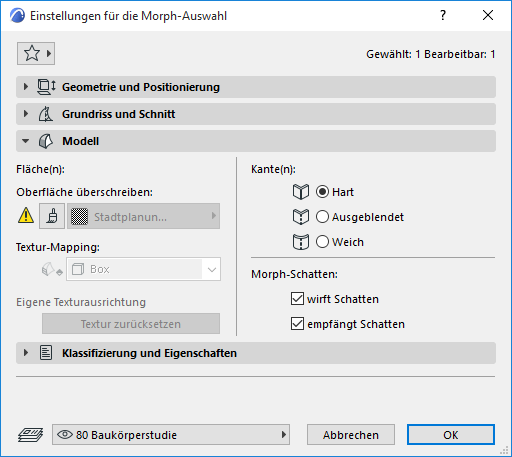Toggle the surface override paintbrush button
512x457 pixels.
(52, 216)
